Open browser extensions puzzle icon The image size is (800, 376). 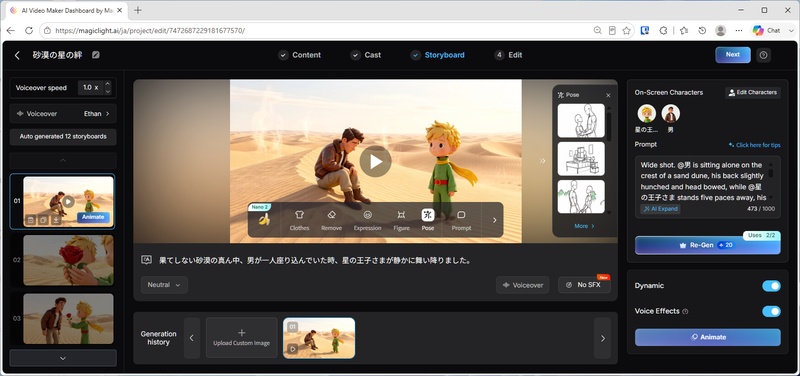(663, 31)
